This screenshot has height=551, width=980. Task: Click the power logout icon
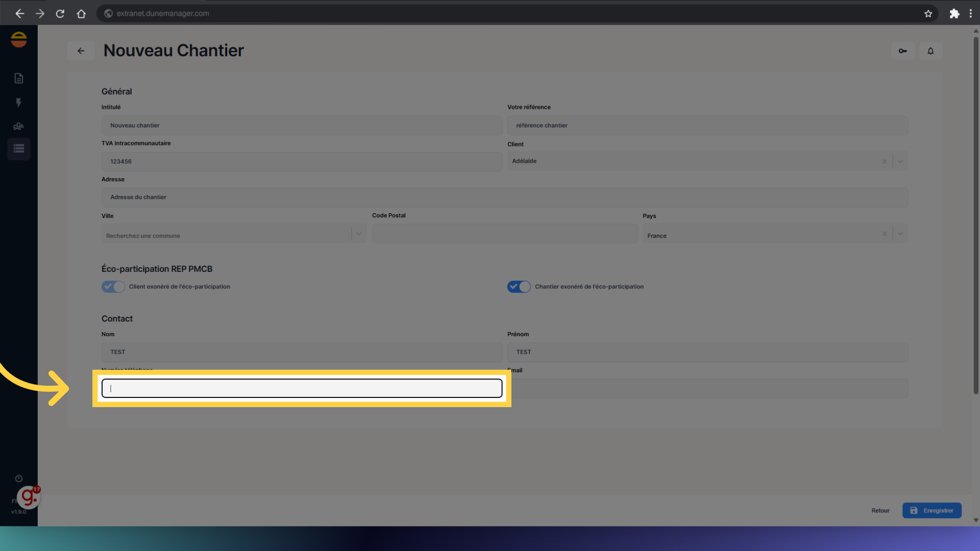[x=19, y=478]
